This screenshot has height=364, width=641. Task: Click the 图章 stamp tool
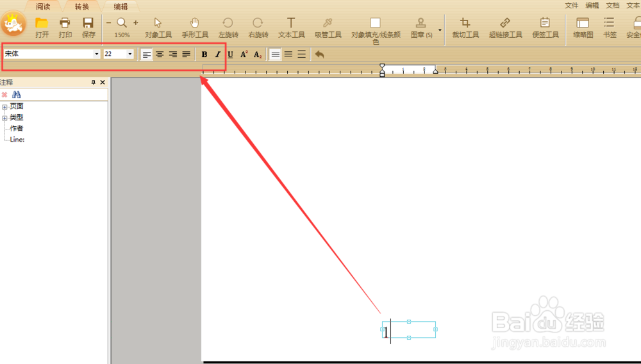421,28
